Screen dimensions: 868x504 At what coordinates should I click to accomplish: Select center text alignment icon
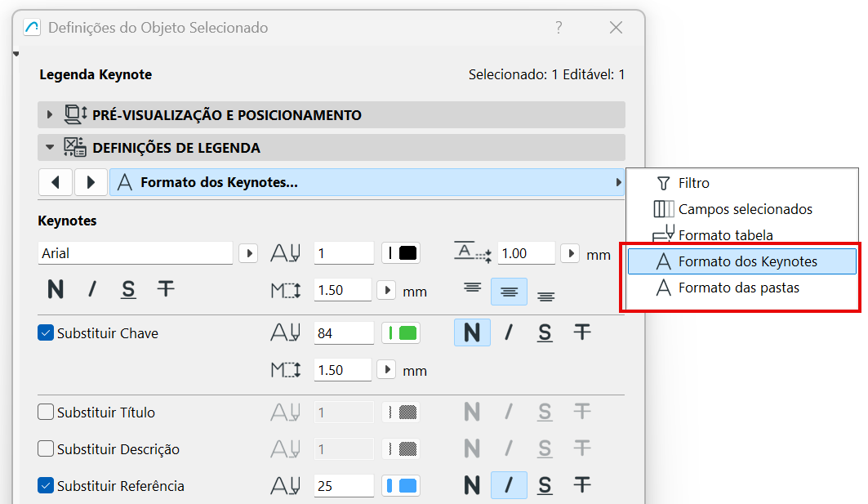509,292
